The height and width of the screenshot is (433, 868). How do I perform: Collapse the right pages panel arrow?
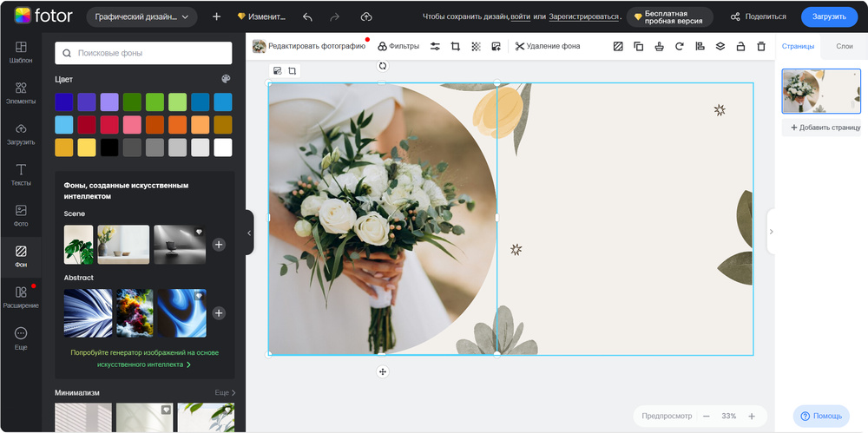tap(771, 232)
